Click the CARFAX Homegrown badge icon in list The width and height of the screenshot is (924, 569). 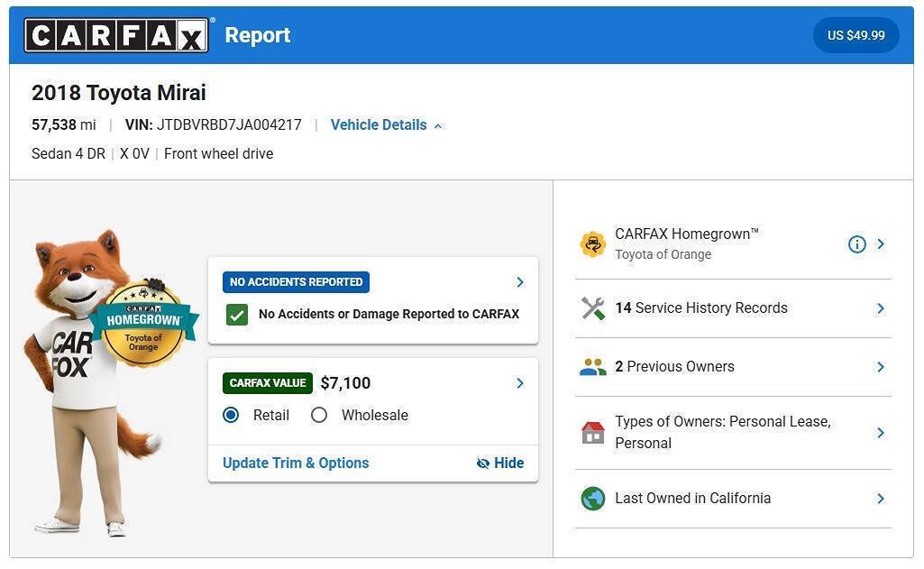[593, 244]
